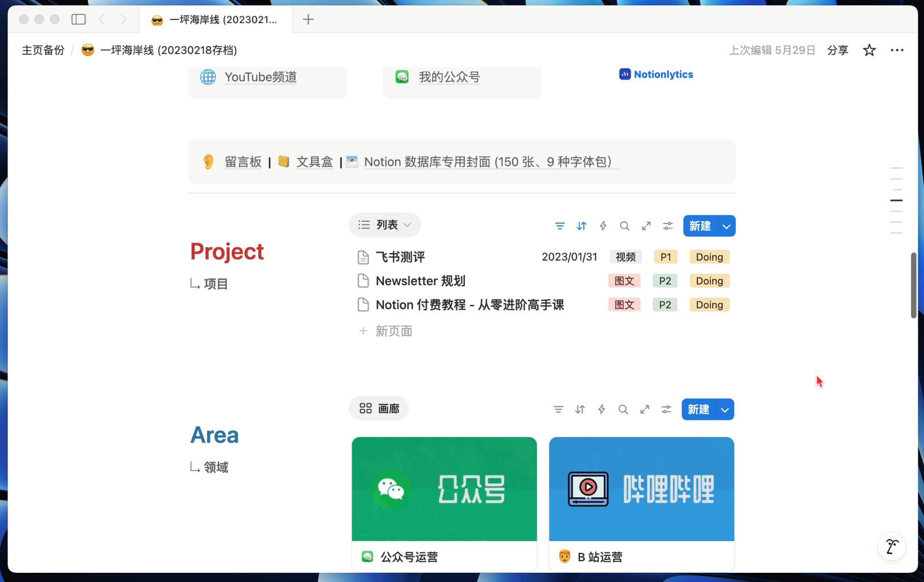Viewport: 924px width, 582px height.
Task: Open Project database in full page
Action: 646,226
